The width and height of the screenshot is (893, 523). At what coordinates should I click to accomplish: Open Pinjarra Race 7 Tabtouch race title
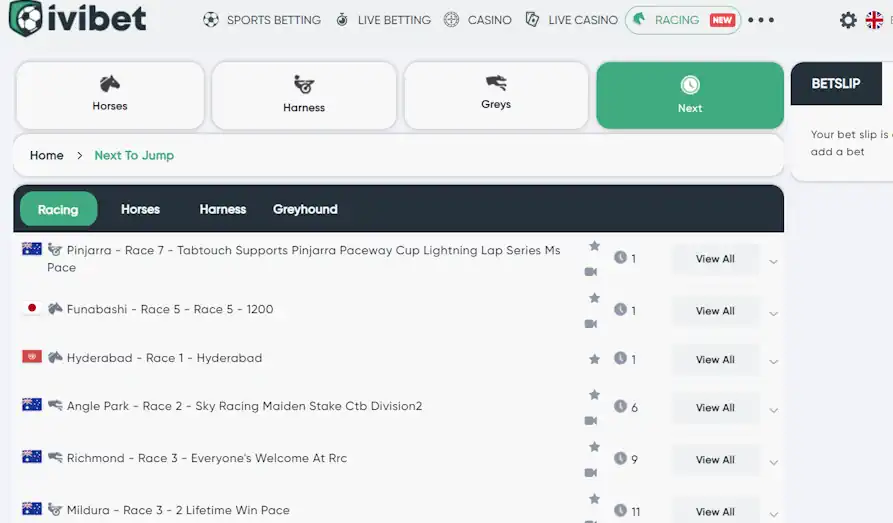point(304,258)
